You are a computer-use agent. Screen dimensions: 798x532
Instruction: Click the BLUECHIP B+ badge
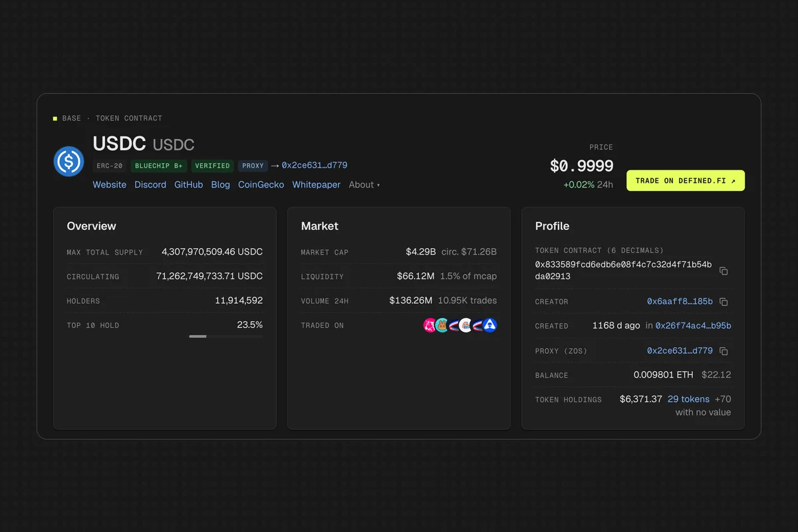(x=159, y=166)
